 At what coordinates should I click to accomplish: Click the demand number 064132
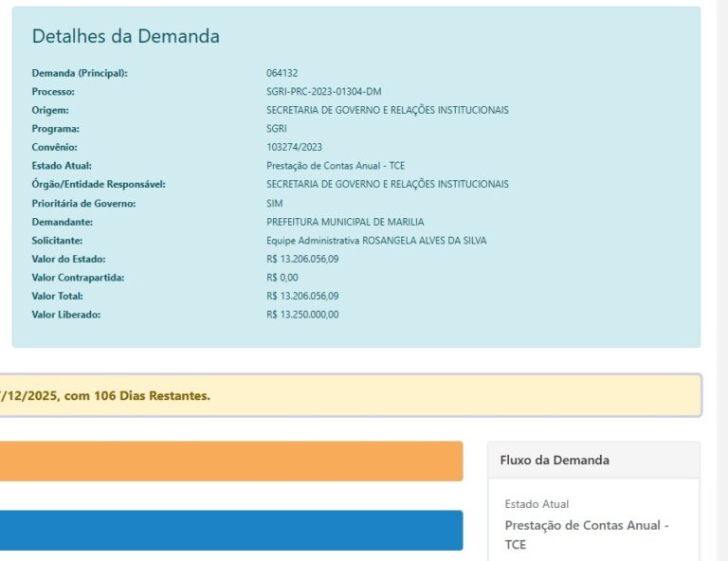coord(282,73)
